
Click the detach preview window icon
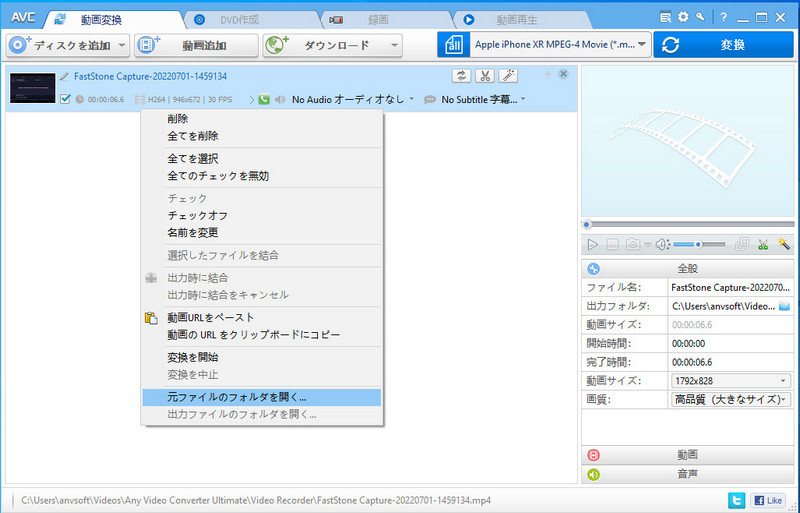point(743,245)
